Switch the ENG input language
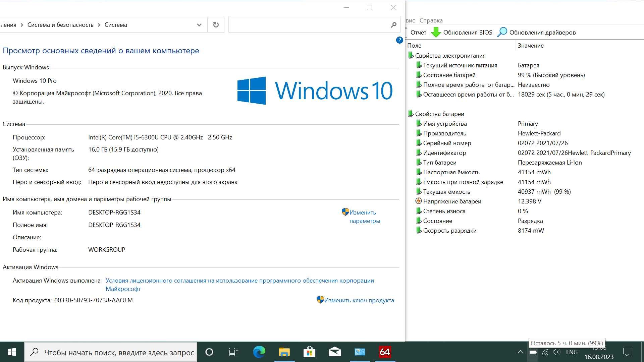Viewport: 644px width, 362px height. point(572,352)
